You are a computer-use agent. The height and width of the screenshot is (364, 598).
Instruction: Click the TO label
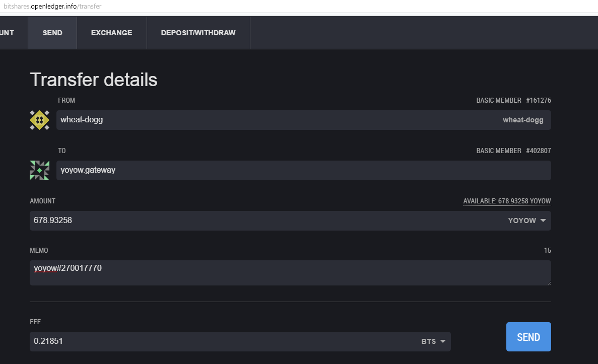coord(62,151)
